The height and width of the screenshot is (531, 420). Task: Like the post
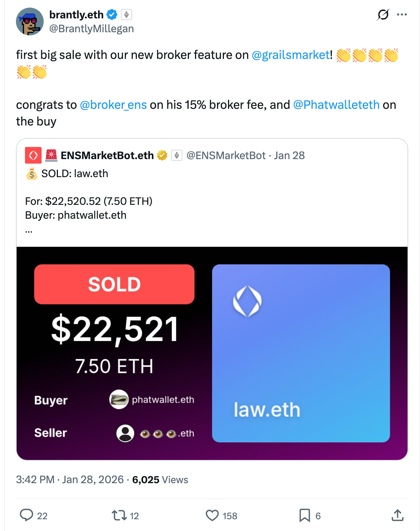tap(212, 516)
